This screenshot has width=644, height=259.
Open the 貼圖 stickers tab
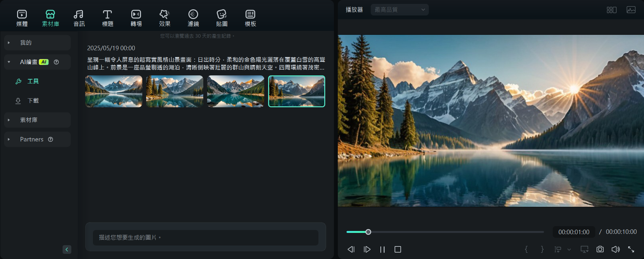[222, 18]
